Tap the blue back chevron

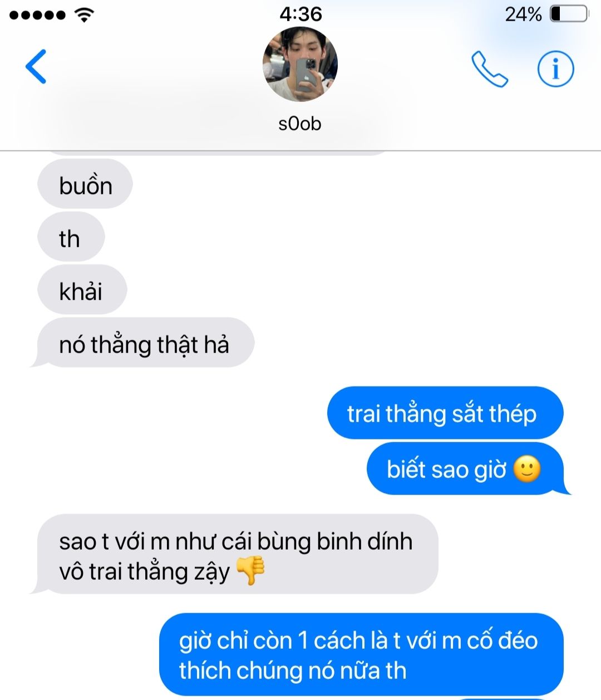coord(36,67)
